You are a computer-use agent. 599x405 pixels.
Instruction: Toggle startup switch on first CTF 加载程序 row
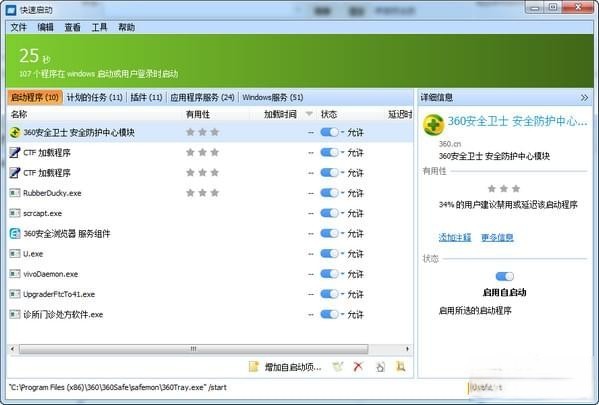[x=329, y=152]
